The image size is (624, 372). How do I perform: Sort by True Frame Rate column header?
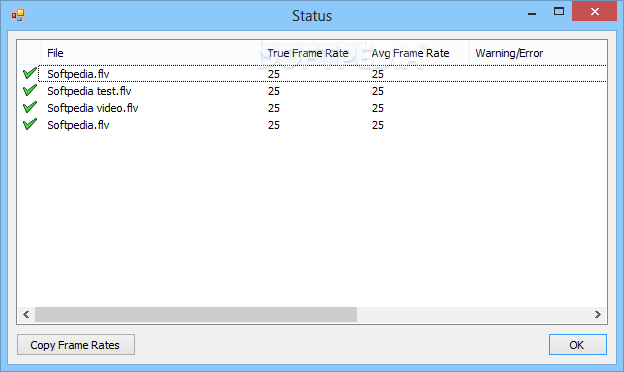(313, 53)
